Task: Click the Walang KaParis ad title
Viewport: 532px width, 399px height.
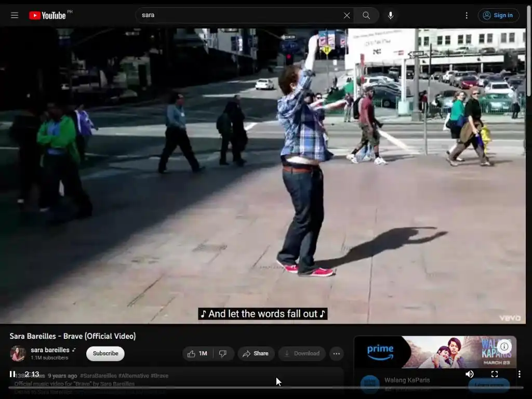Action: tap(407, 380)
